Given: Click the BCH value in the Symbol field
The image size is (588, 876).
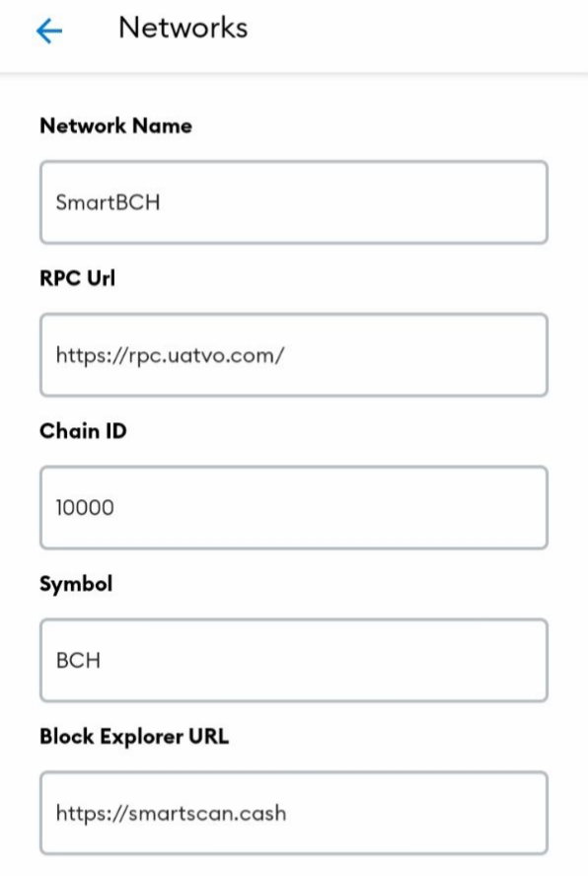Looking at the screenshot, I should [x=78, y=660].
